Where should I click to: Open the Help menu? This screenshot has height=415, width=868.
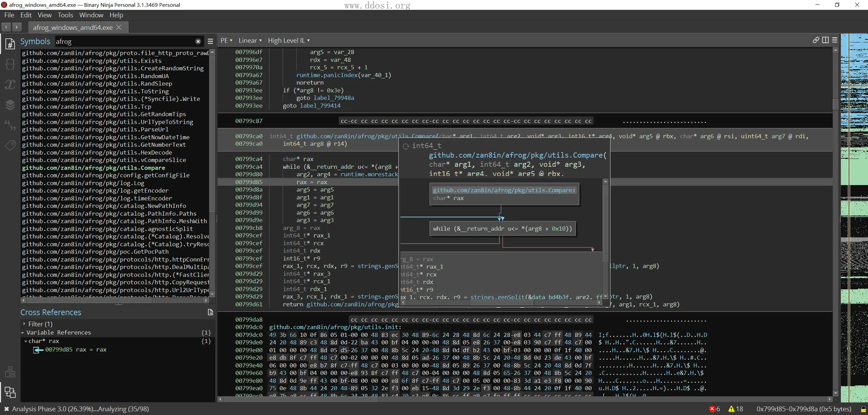coord(116,15)
